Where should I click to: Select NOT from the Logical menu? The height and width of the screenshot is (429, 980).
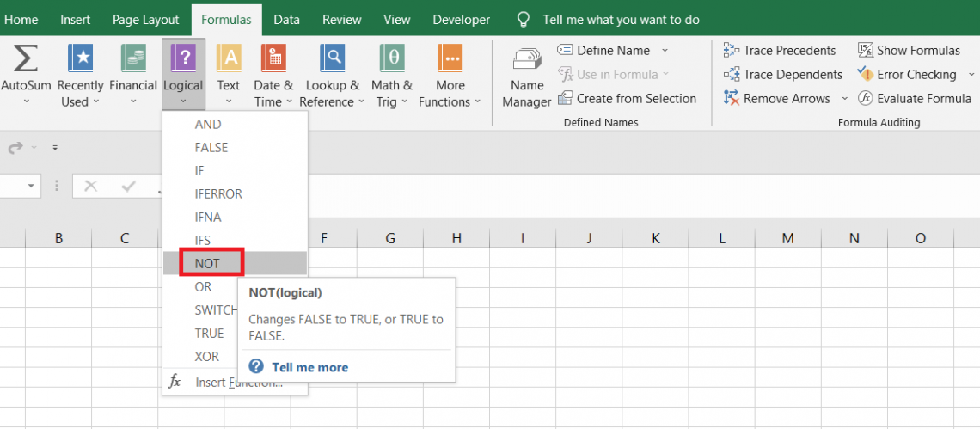coord(208,264)
